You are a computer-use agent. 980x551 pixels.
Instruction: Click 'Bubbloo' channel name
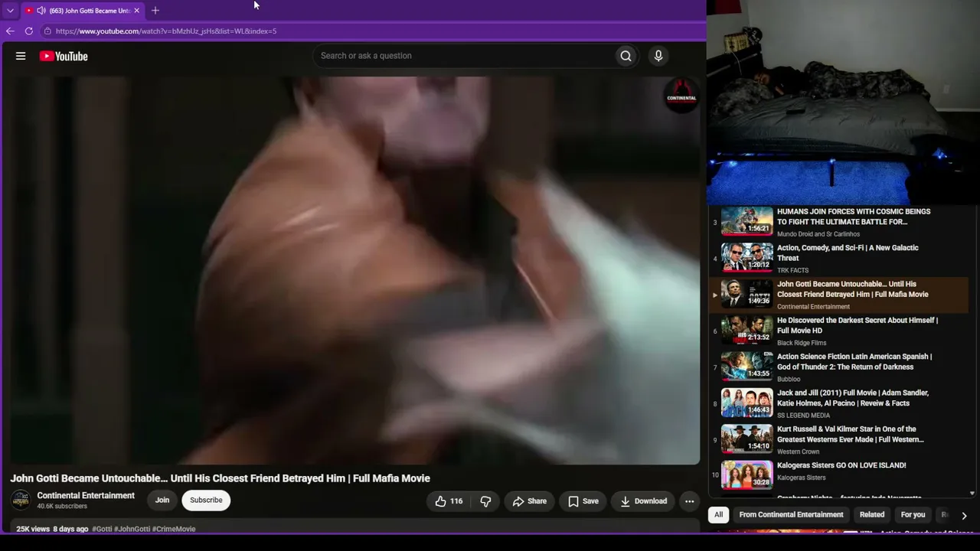pyautogui.click(x=789, y=379)
